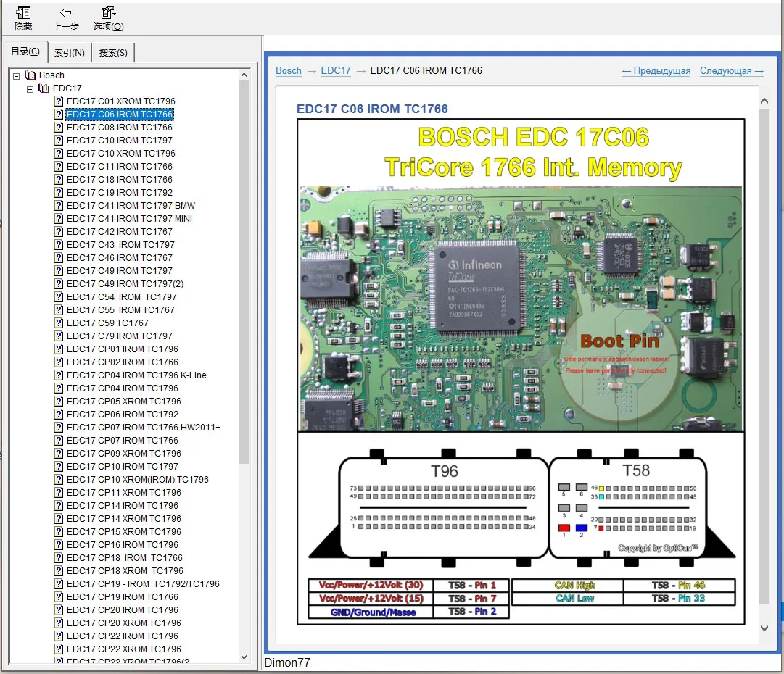Click topic icon for EDC17 C11 IROM TC1766
The height and width of the screenshot is (674, 784).
(59, 167)
